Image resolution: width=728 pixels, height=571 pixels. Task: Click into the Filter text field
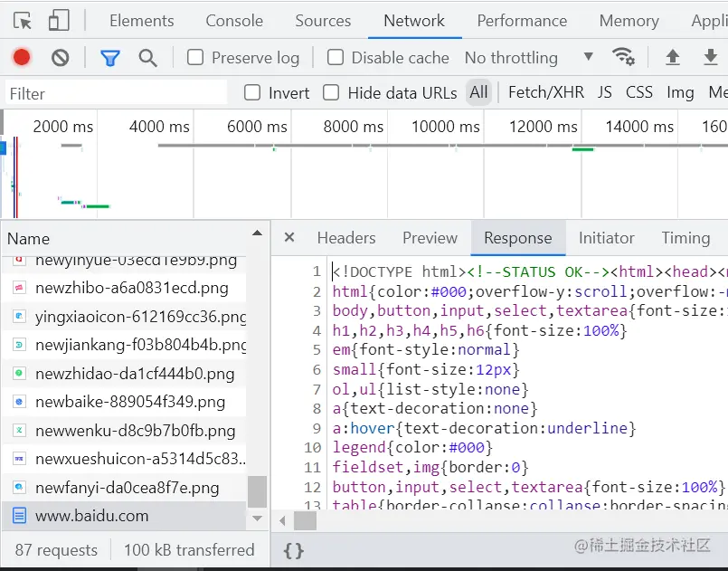[x=116, y=93]
